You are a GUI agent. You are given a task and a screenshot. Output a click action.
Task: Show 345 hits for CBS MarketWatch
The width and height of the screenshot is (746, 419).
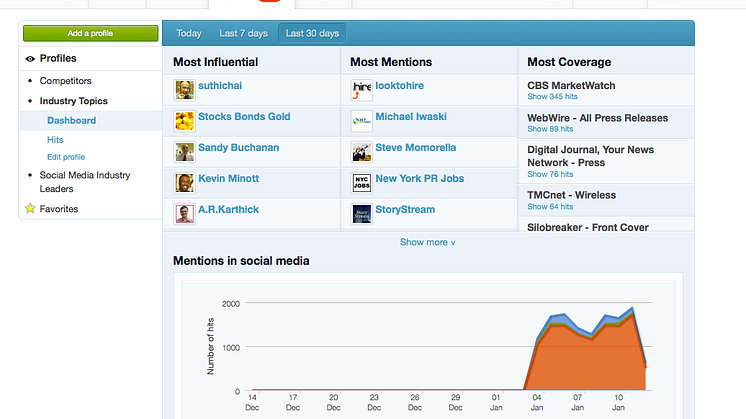click(552, 97)
